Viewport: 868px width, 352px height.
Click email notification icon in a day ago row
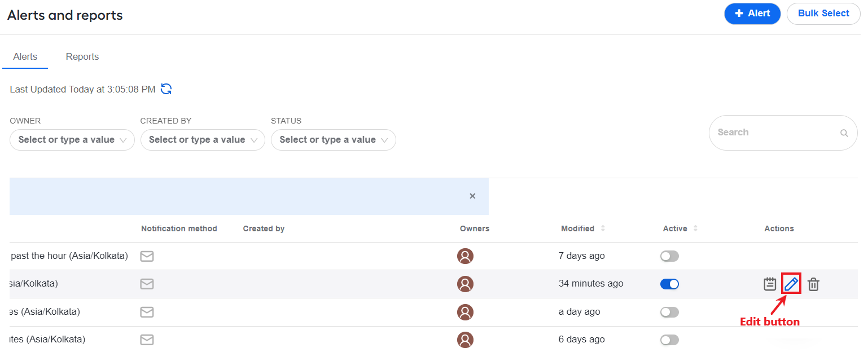coord(147,312)
